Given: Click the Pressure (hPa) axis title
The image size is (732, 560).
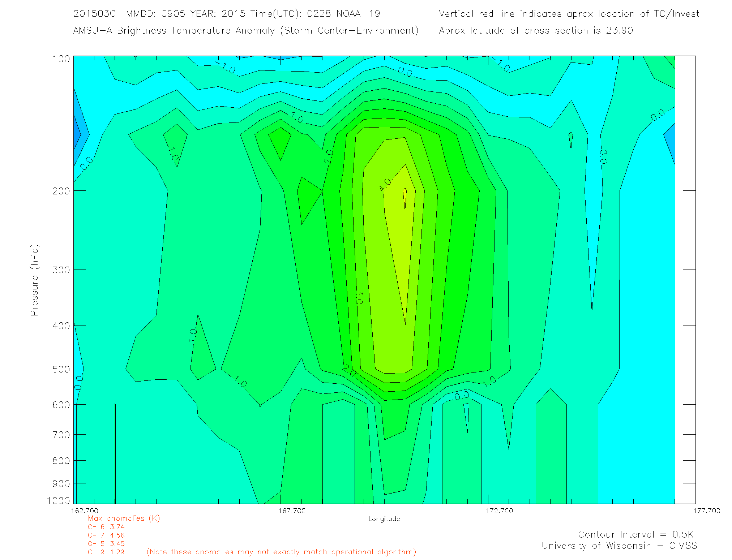Looking at the screenshot, I should click(34, 280).
